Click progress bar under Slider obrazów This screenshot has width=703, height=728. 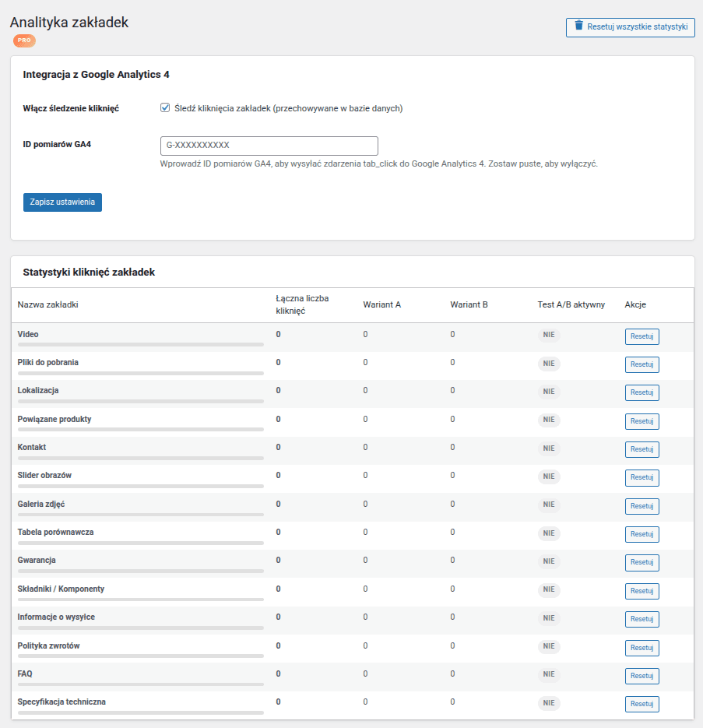pos(141,486)
